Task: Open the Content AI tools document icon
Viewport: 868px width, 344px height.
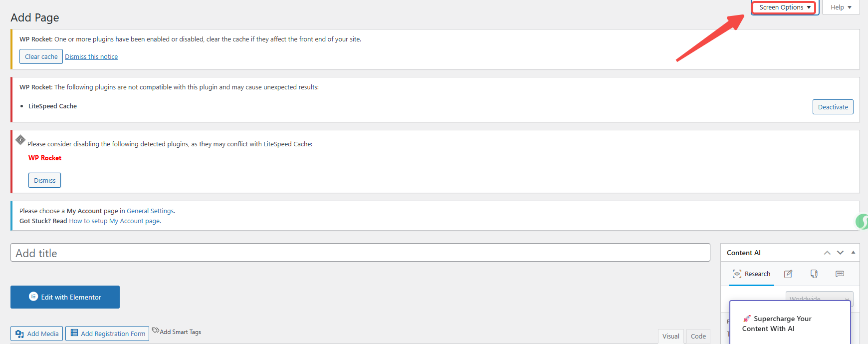Action: (814, 274)
